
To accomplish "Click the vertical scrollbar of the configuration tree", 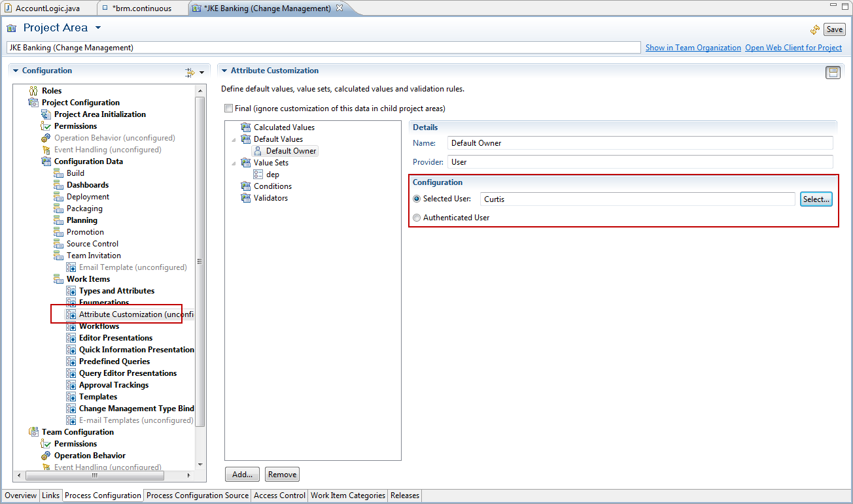I will pos(200,261).
